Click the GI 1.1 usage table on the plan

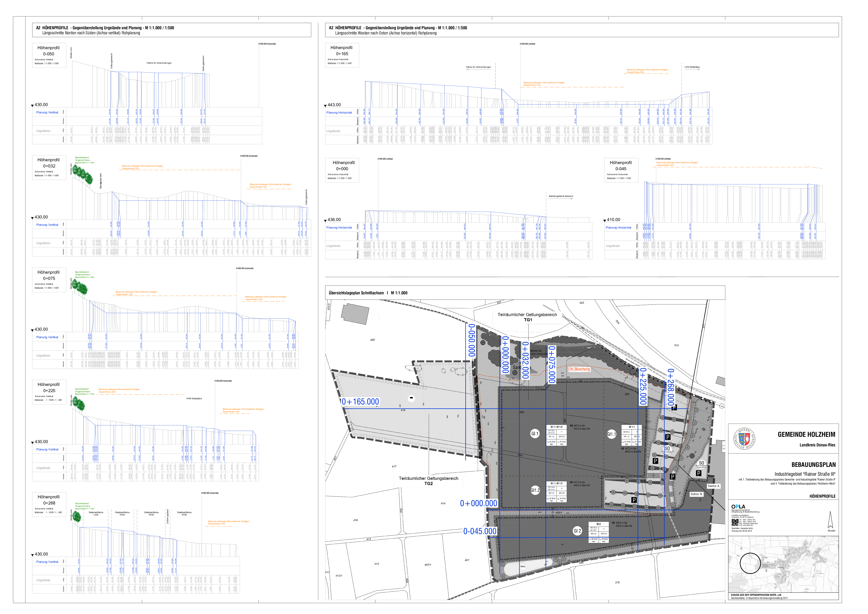click(632, 435)
